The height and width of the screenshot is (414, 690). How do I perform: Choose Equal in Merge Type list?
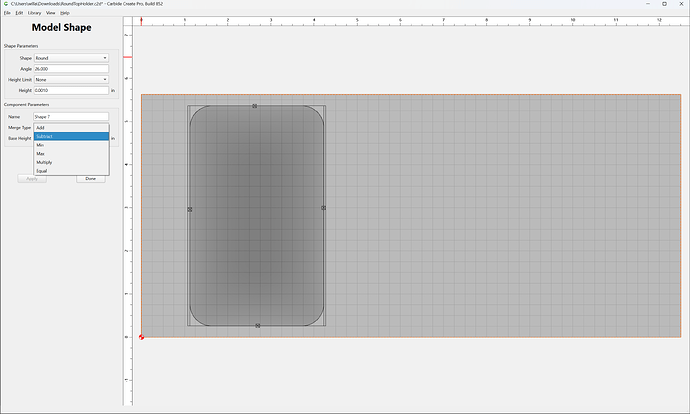click(x=71, y=171)
